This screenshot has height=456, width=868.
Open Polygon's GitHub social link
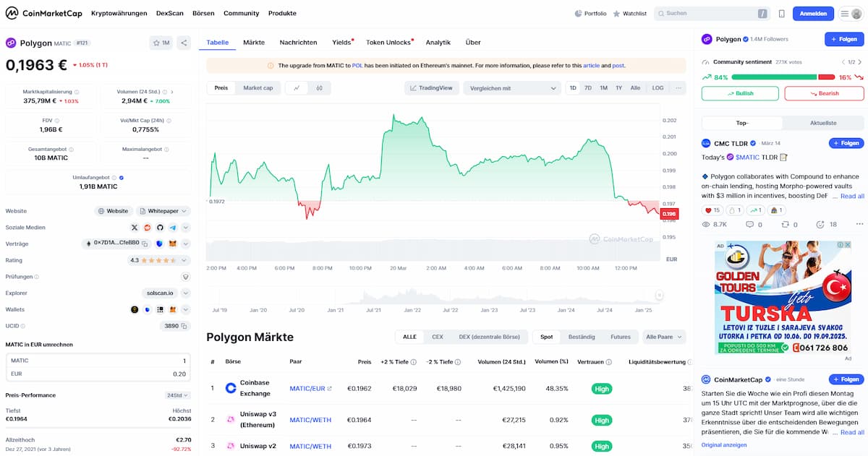click(160, 228)
